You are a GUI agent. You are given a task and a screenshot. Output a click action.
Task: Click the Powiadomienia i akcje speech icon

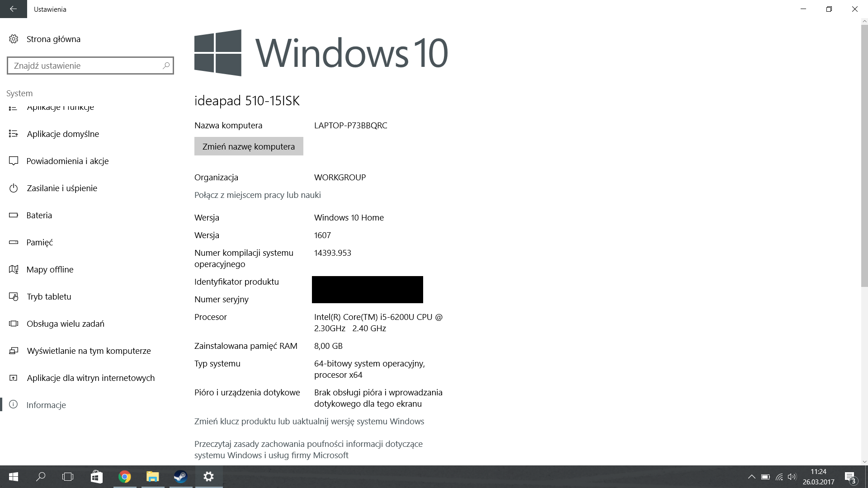point(14,161)
